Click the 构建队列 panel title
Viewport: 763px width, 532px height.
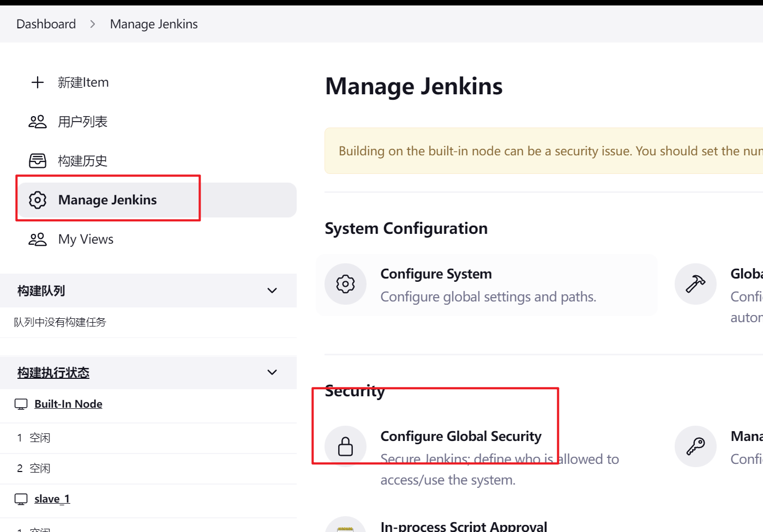(41, 291)
